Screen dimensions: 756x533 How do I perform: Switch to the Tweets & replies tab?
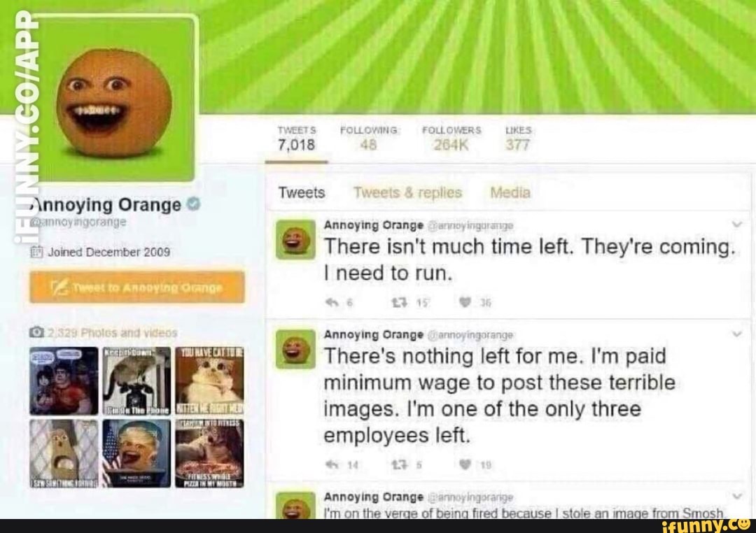pyautogui.click(x=408, y=193)
